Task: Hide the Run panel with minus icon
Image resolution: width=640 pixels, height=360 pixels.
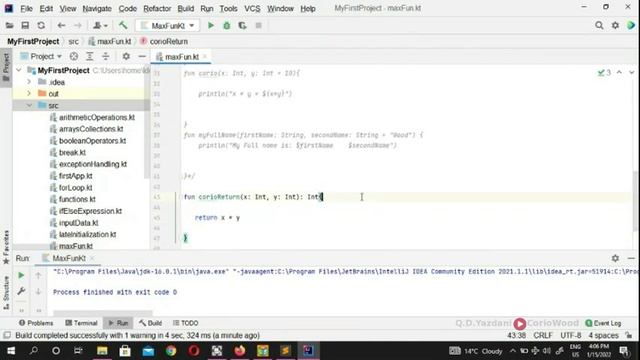Action: click(631, 258)
